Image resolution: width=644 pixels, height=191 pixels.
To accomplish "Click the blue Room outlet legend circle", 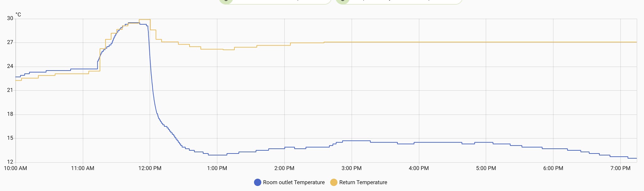I will 258,182.
